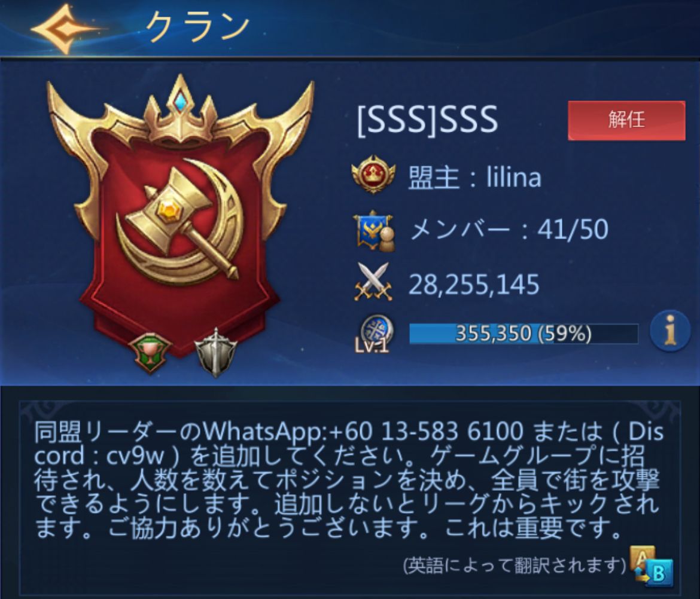
Task: Select the silver sword shield badge
Action: click(216, 352)
